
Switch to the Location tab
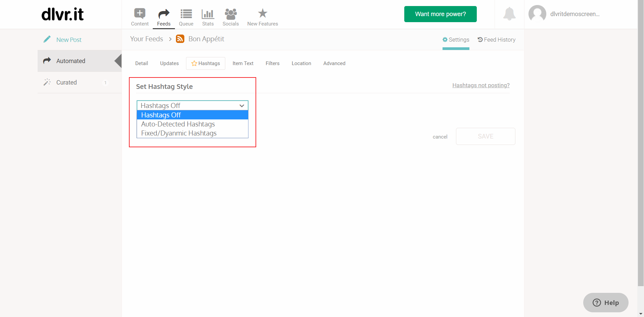[x=302, y=63]
